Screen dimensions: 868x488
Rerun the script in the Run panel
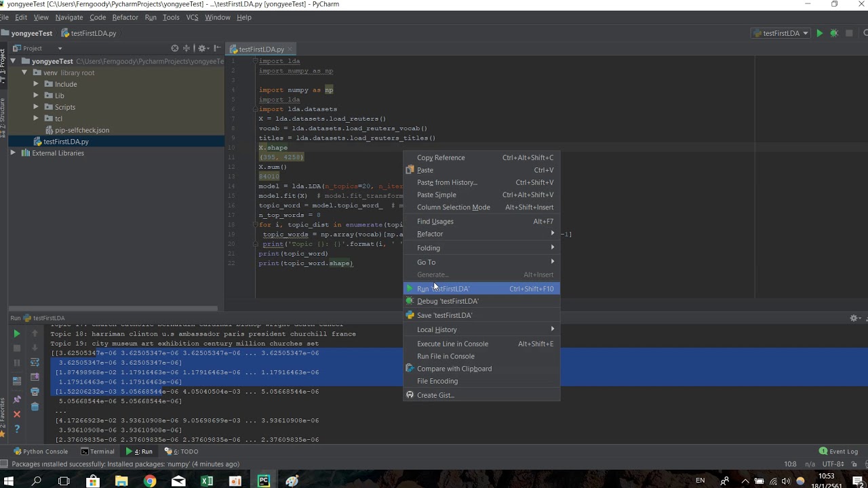[x=17, y=333]
